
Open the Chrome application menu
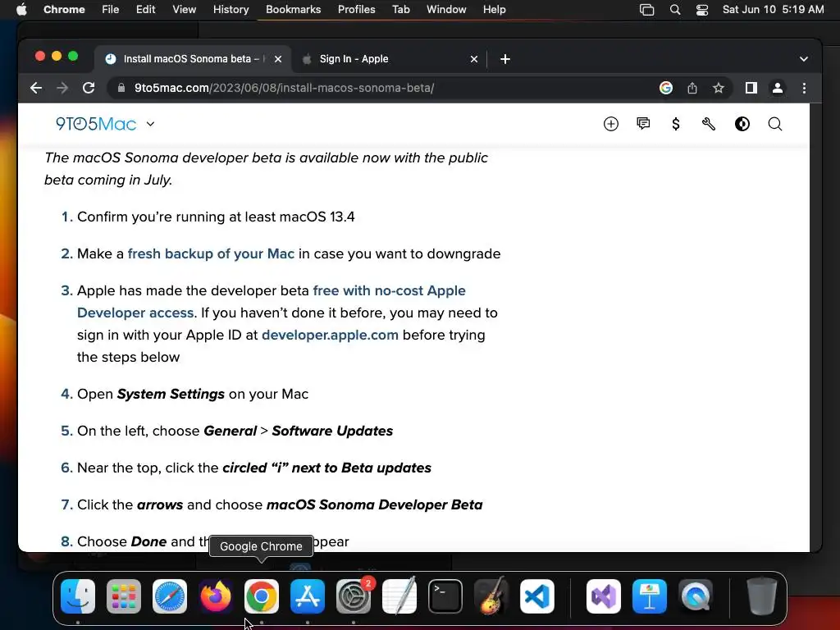[x=64, y=10]
